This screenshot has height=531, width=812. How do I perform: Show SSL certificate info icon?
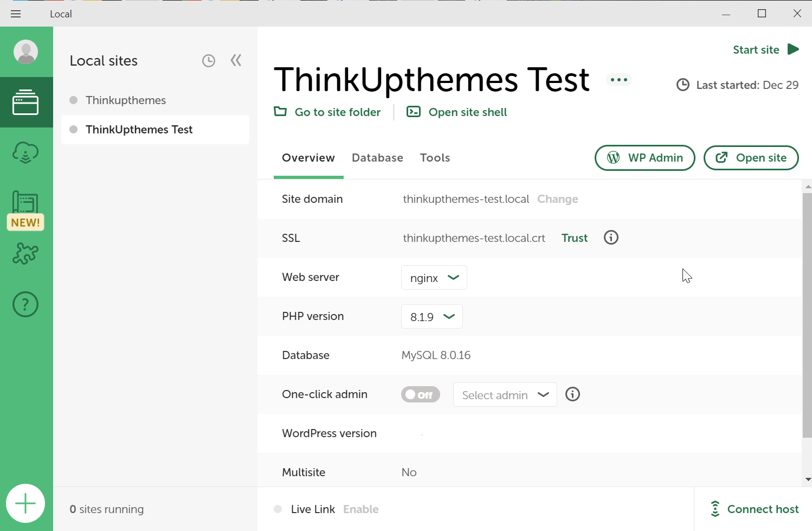click(611, 238)
